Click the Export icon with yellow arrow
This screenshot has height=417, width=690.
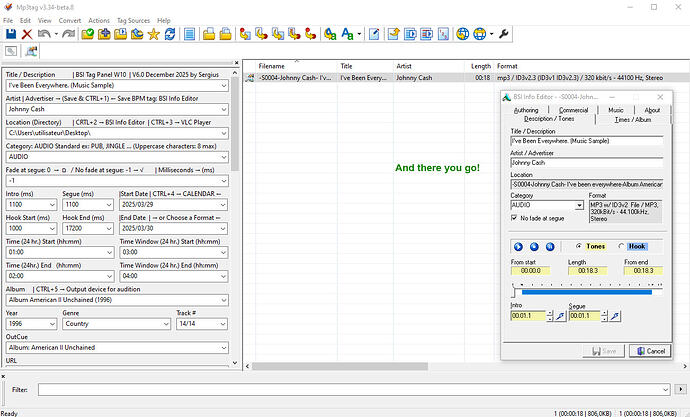coord(393,34)
